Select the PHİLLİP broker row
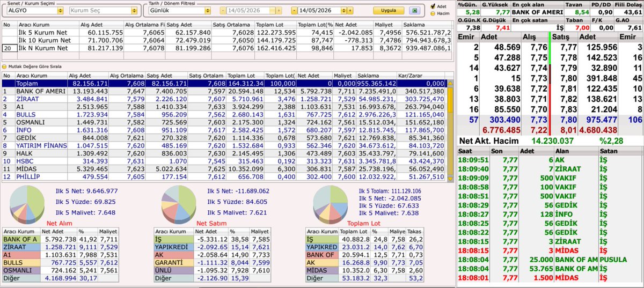 tap(224, 176)
